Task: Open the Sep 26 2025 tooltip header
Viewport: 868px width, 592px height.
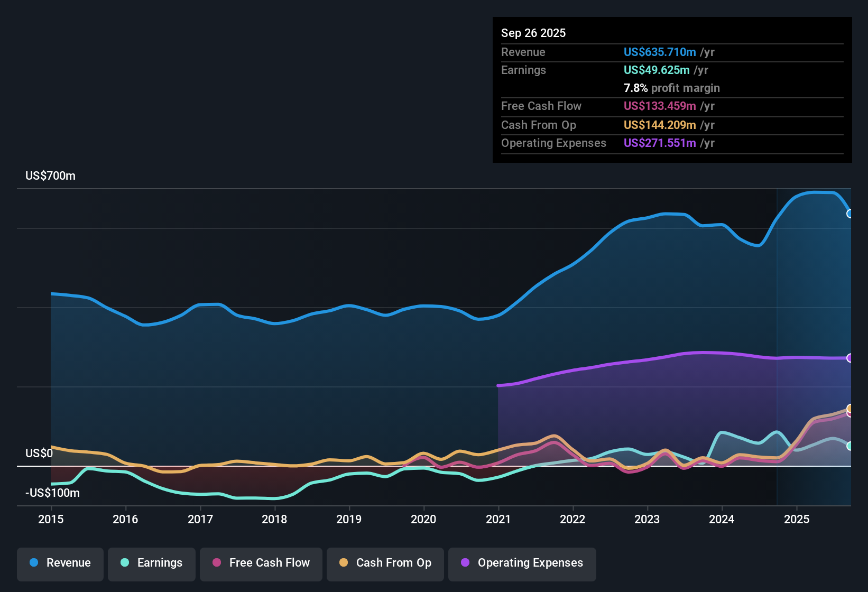Action: point(533,33)
